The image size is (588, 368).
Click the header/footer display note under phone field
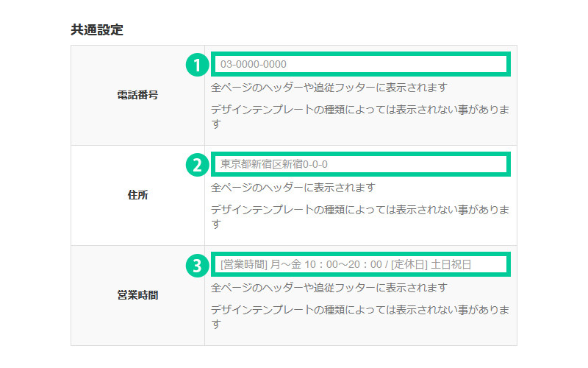(x=329, y=88)
